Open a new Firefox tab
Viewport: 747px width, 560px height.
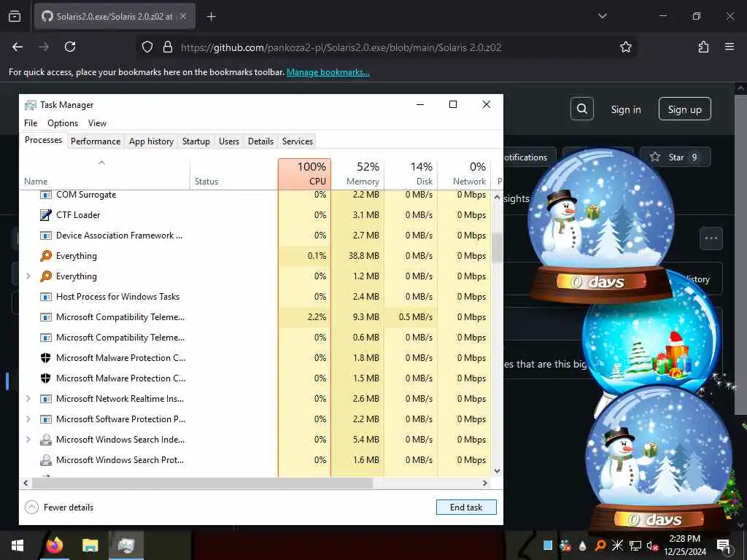coord(211,17)
